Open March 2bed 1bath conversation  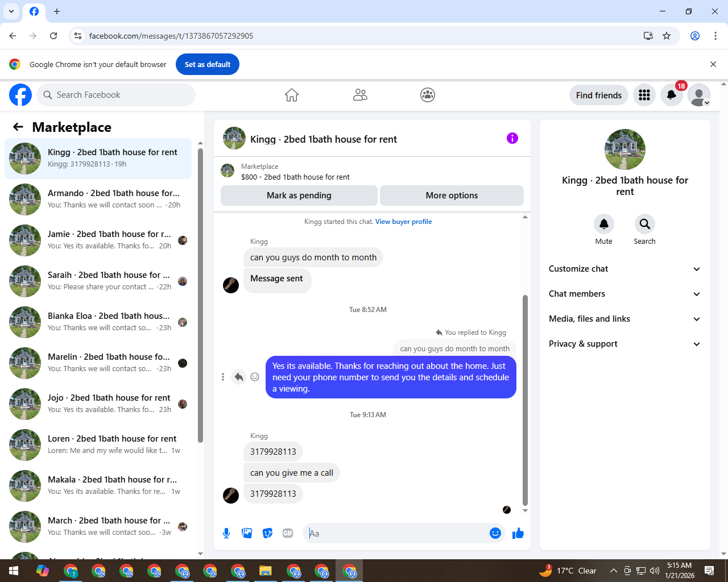point(98,526)
